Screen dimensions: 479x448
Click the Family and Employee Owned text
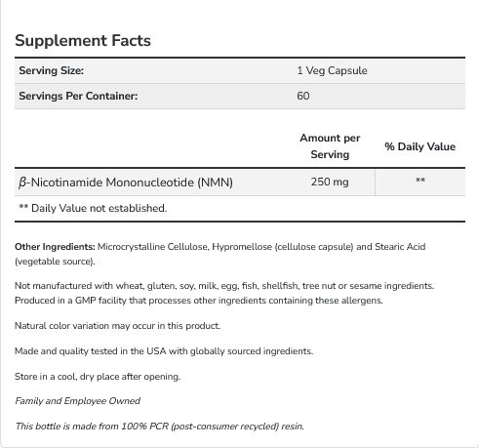[78, 401]
